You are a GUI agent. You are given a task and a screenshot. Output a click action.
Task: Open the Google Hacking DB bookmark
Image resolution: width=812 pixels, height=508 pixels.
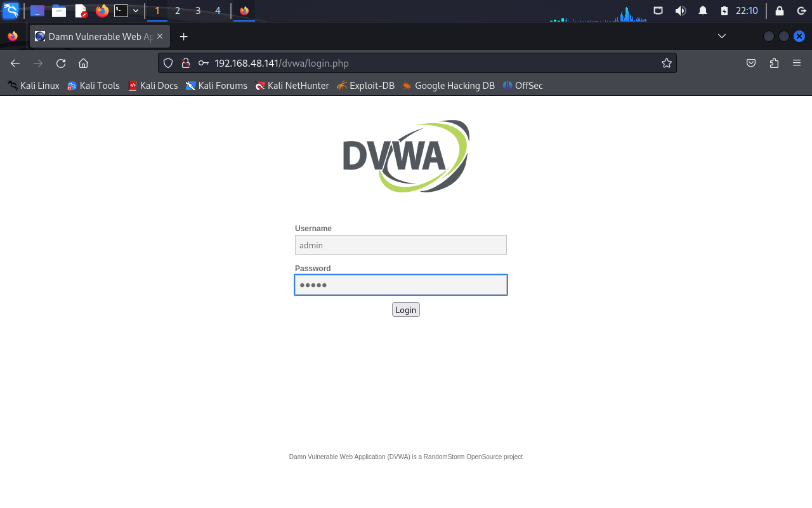coord(448,86)
